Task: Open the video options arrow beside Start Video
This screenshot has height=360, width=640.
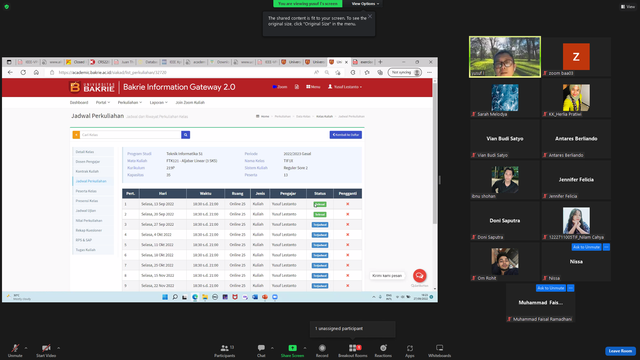Action: click(x=59, y=348)
